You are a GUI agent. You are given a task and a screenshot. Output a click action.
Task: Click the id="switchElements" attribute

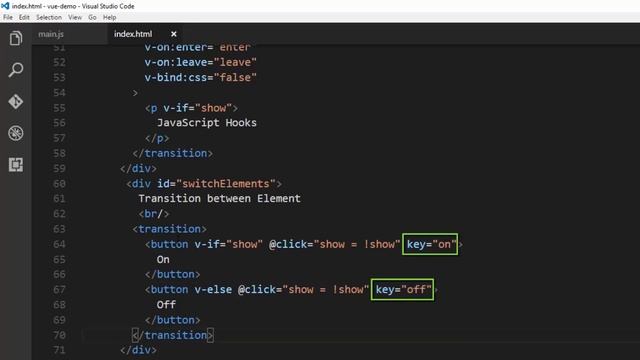(216, 184)
